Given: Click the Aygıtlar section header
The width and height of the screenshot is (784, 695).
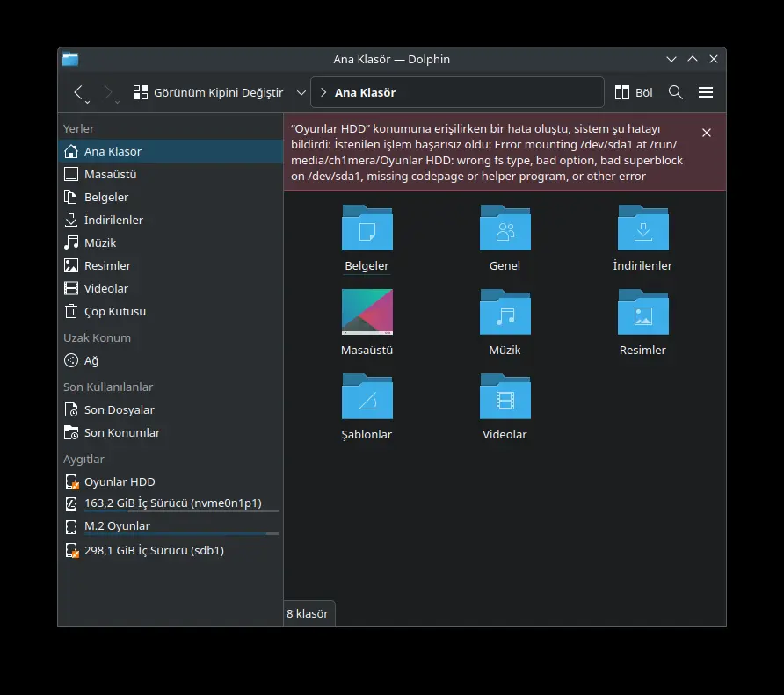Looking at the screenshot, I should tap(83, 459).
